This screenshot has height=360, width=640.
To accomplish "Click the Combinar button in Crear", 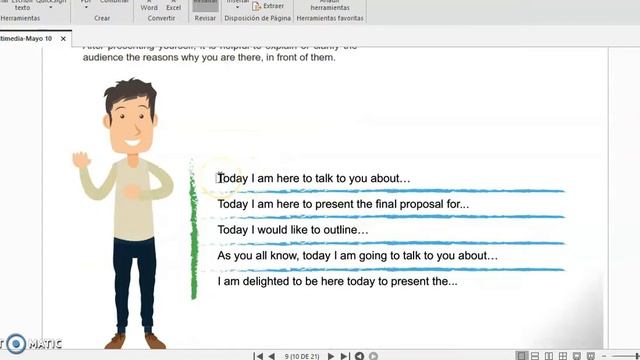I will pyautogui.click(x=114, y=2).
